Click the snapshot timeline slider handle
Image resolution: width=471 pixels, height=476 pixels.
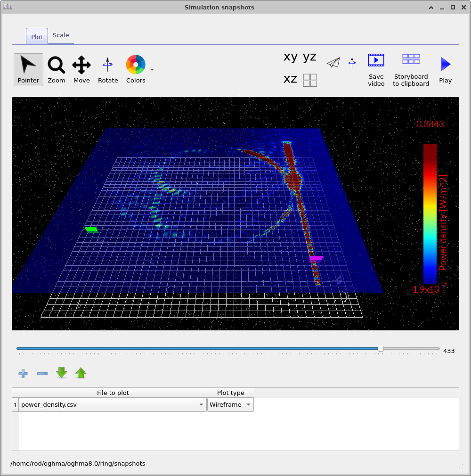coord(381,349)
